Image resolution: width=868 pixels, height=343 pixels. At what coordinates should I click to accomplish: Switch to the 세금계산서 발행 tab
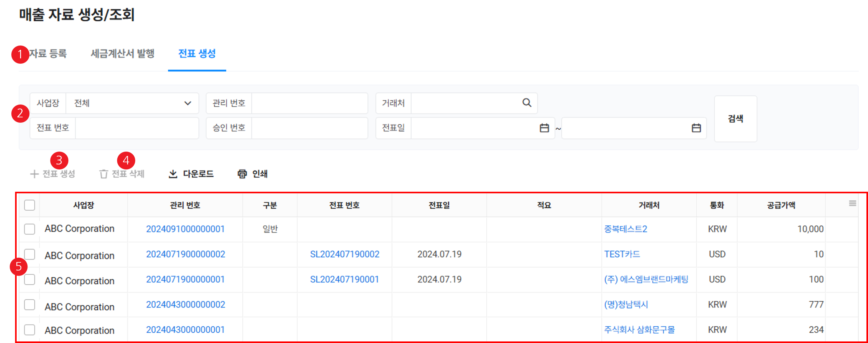[x=122, y=54]
